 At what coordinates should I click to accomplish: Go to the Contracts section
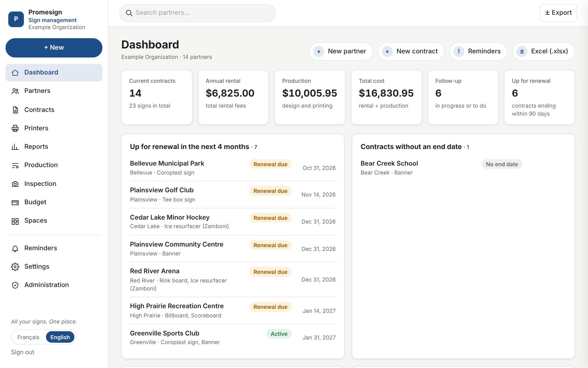(x=54, y=110)
